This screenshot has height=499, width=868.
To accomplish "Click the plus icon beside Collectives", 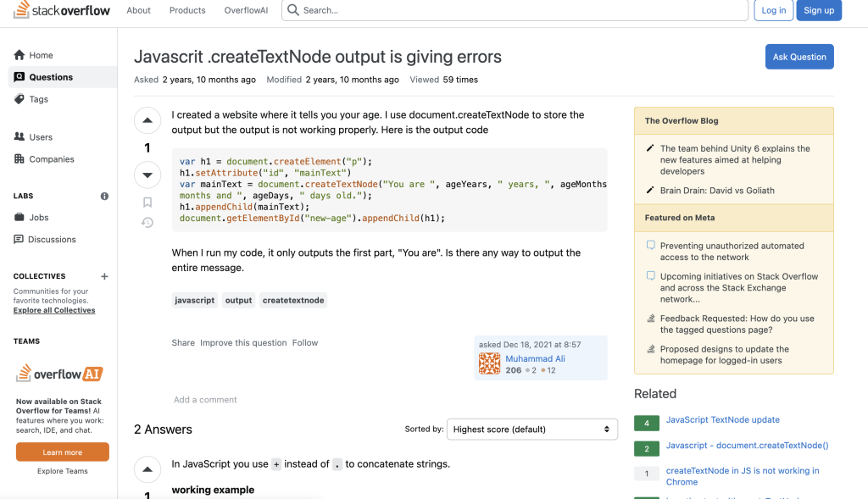I will coord(104,276).
